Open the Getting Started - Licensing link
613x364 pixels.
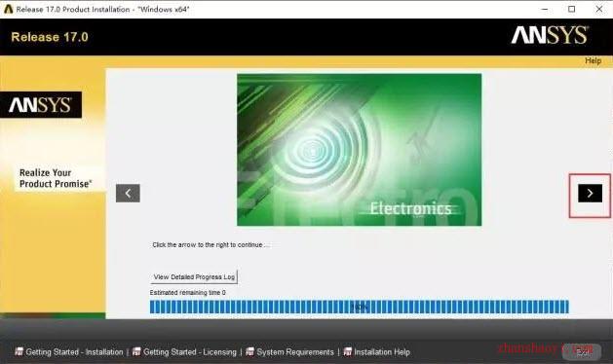click(190, 352)
